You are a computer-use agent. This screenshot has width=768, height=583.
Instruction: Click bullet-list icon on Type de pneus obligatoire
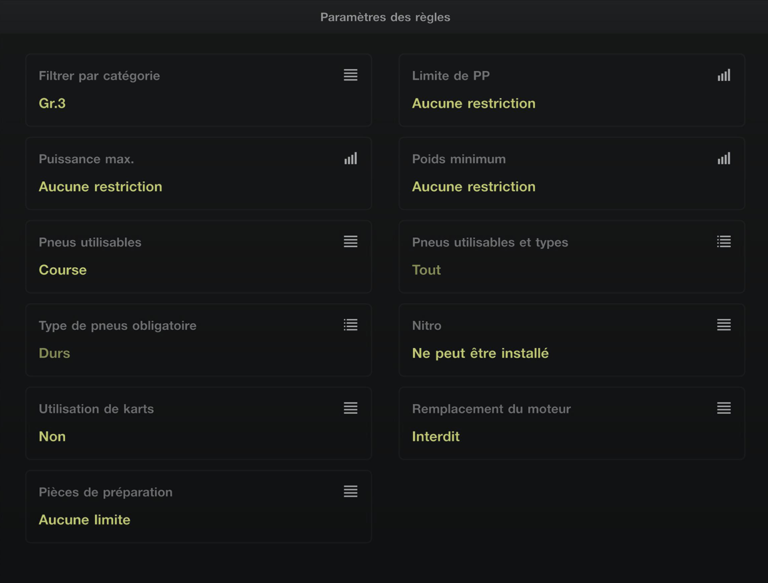click(350, 325)
